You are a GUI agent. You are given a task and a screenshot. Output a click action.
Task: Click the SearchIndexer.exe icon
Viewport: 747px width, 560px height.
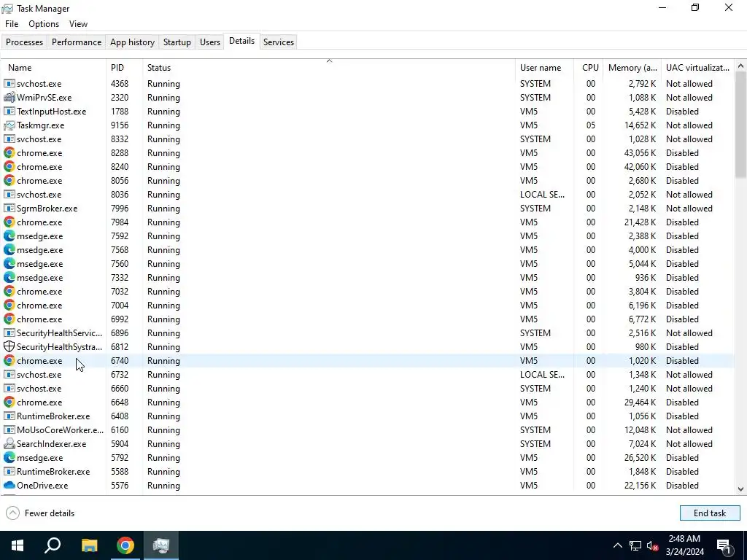[x=9, y=444]
